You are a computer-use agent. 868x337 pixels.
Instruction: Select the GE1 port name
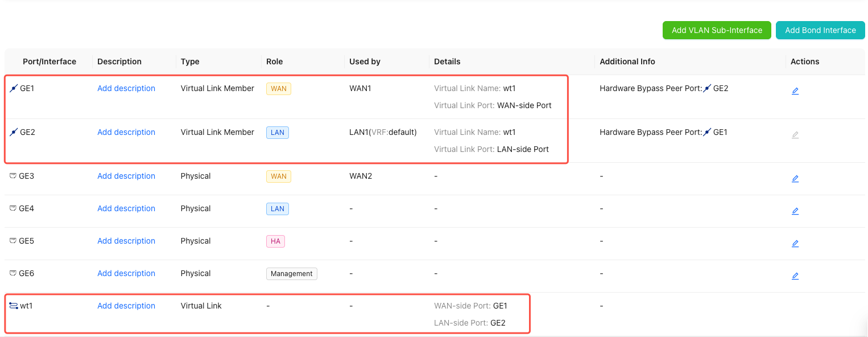click(27, 88)
